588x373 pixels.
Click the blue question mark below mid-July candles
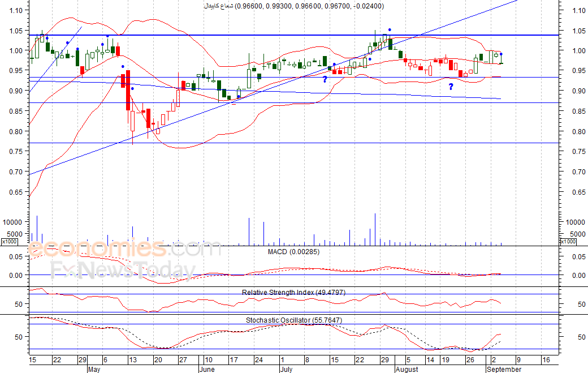325,79
